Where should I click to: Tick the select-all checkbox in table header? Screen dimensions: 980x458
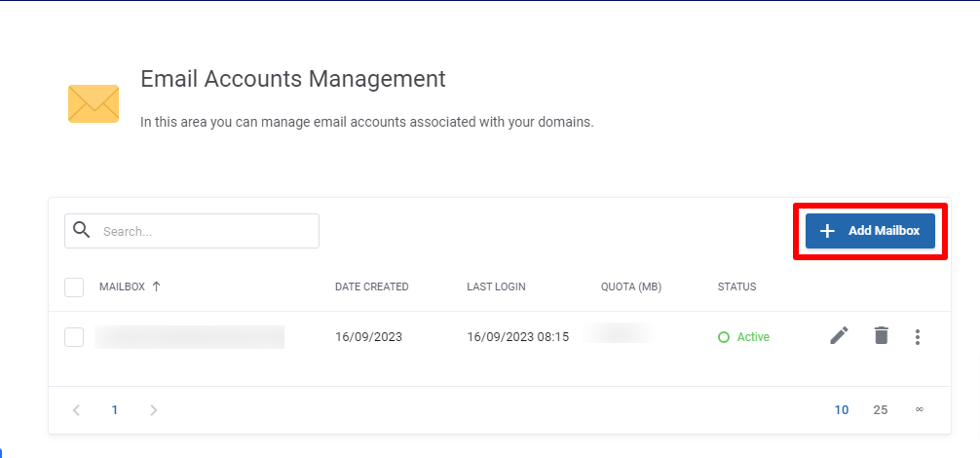74,287
